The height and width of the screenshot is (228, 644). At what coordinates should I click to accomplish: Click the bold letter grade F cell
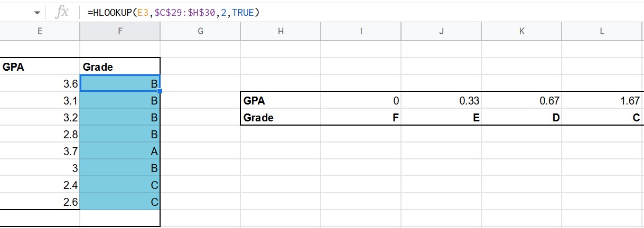(x=361, y=118)
